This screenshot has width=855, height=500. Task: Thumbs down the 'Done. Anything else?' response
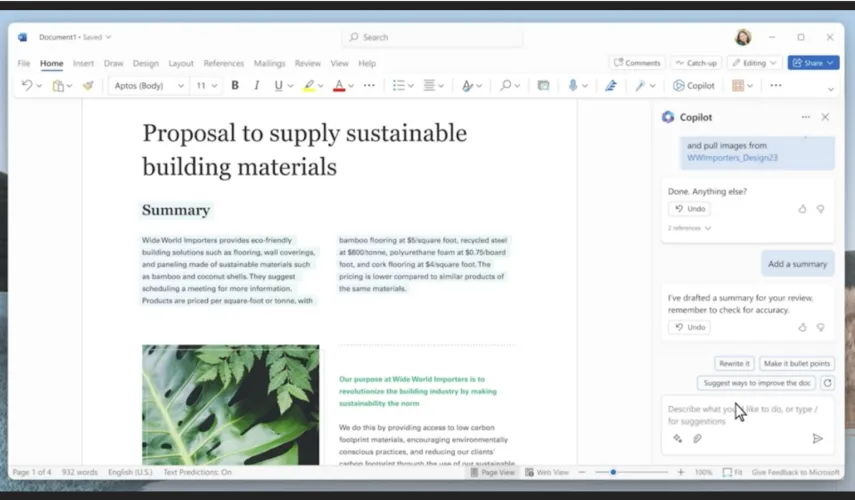pyautogui.click(x=820, y=209)
